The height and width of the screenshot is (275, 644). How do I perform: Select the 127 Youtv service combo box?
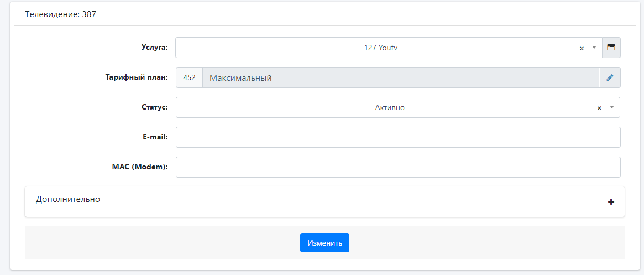point(380,48)
